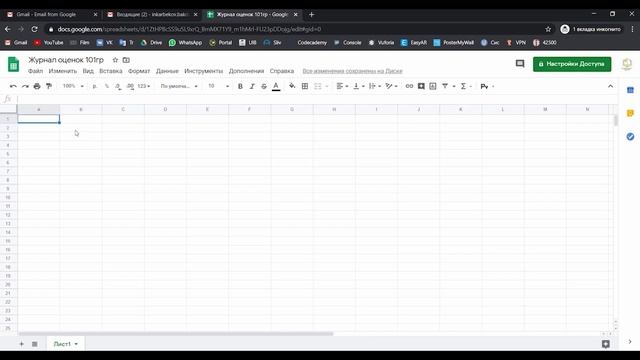This screenshot has height=360, width=640.
Task: Open the text color picker
Action: pyautogui.click(x=276, y=86)
